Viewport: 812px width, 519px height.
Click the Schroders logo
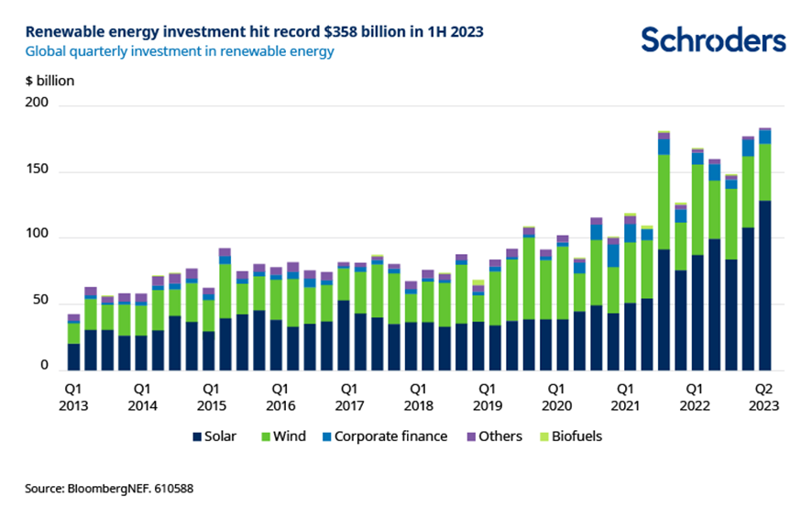713,39
